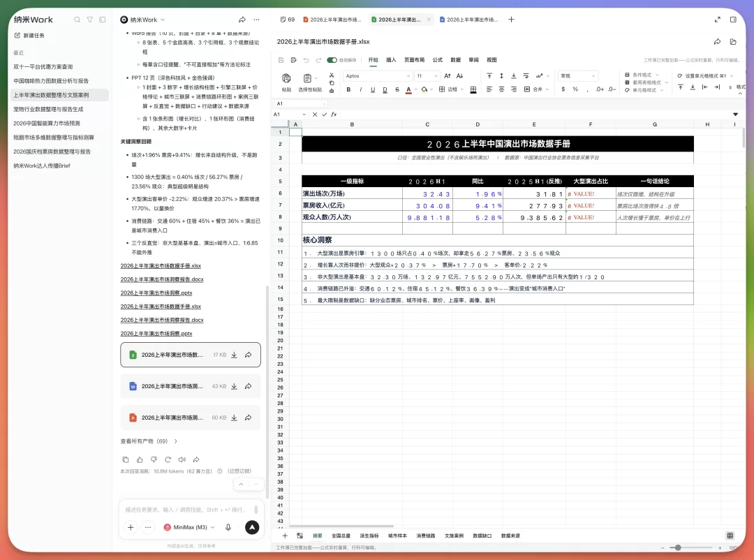
Task: Click the search icon in 纳米Work sidebar
Action: (77, 20)
